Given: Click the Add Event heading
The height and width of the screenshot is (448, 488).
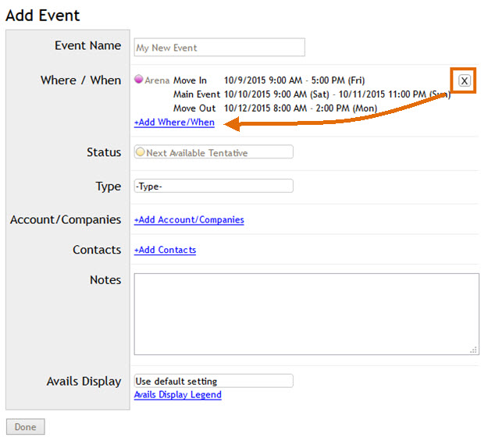Looking at the screenshot, I should pos(43,16).
